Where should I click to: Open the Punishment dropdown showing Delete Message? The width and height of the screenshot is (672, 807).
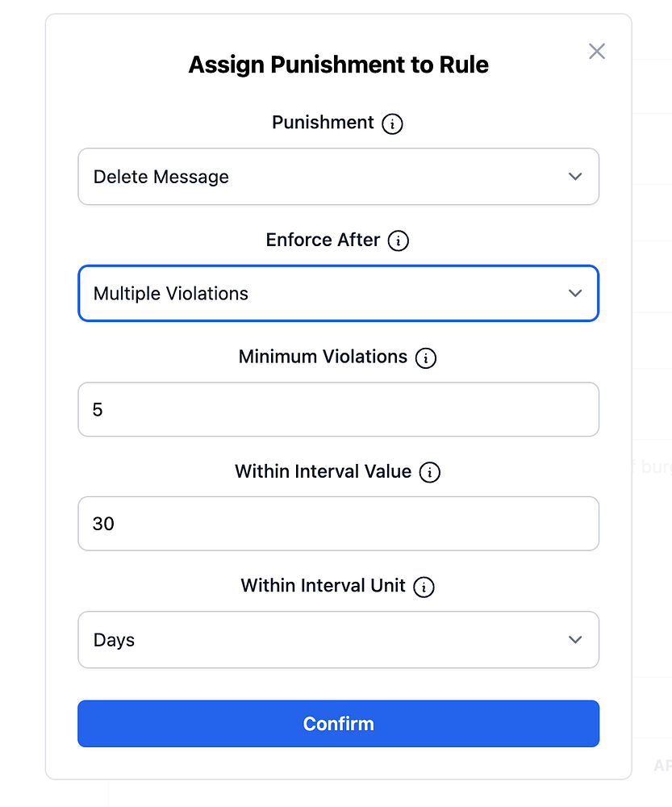tap(323, 177)
